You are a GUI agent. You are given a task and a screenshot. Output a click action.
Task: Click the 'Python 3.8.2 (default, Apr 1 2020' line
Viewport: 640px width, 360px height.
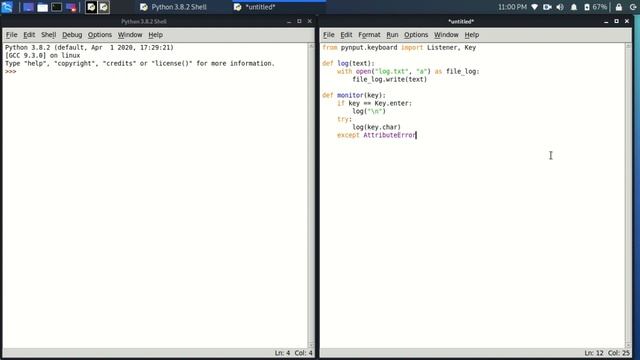tap(89, 47)
